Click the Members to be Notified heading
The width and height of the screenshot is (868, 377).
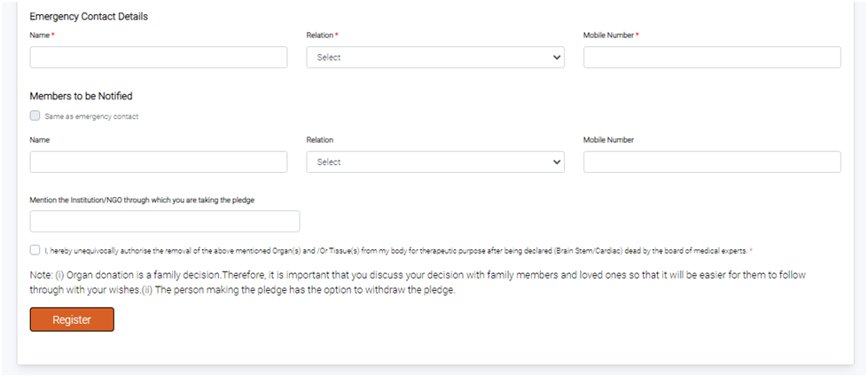pos(81,96)
